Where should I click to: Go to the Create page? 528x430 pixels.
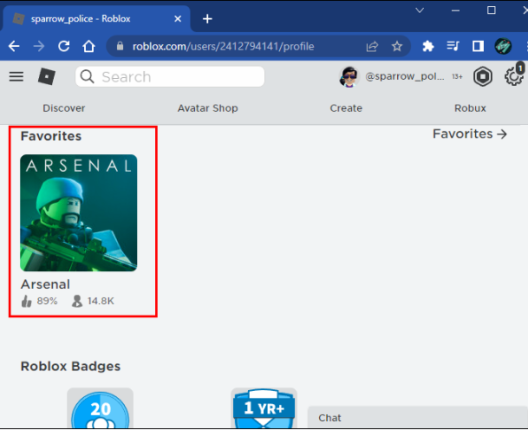[346, 108]
